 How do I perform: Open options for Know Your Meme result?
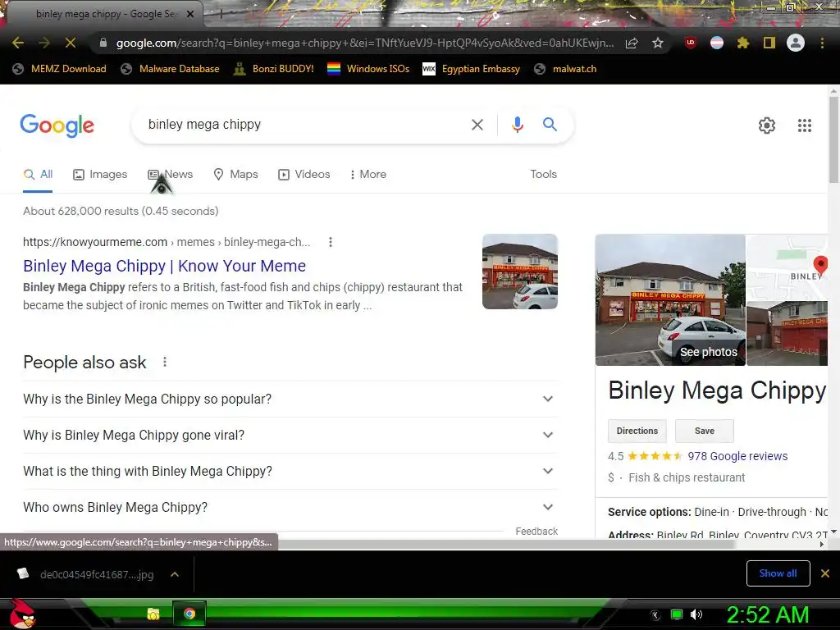(x=331, y=242)
